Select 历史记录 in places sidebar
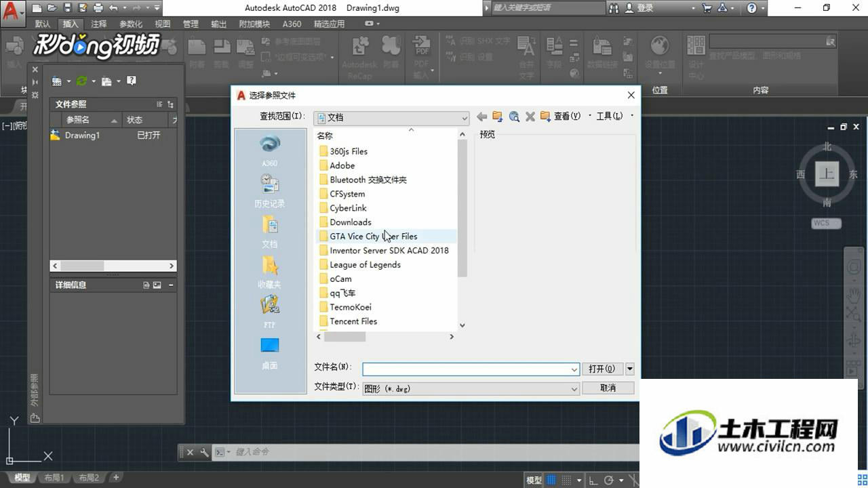This screenshot has height=488, width=868. 269,191
